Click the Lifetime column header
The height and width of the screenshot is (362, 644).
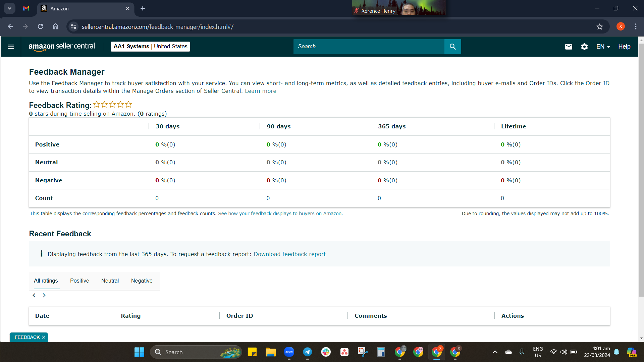pyautogui.click(x=514, y=126)
